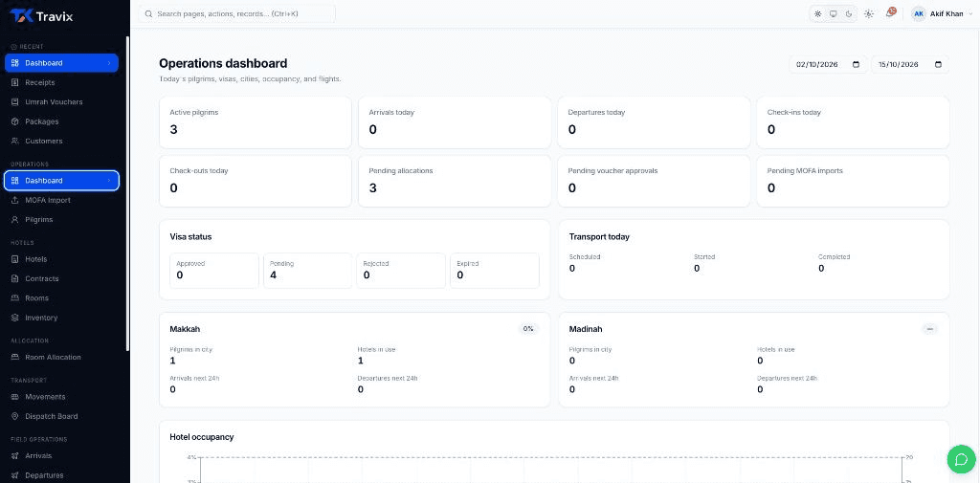Click the sidebar vertical scrollbar

click(128, 194)
